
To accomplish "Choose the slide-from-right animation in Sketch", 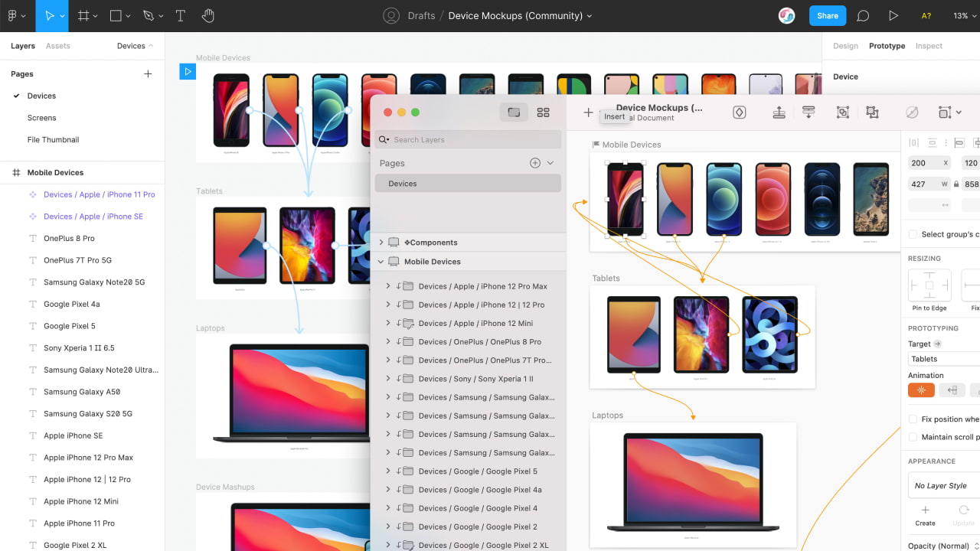I will (952, 390).
